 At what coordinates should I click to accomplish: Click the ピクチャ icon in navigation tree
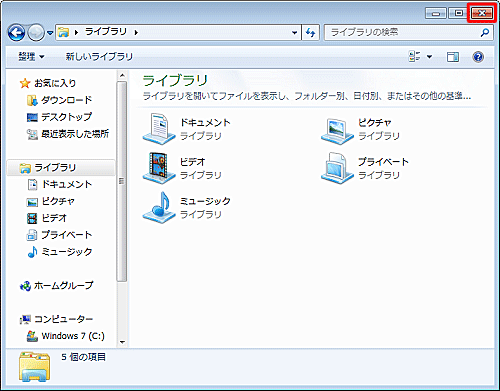pyautogui.click(x=32, y=202)
